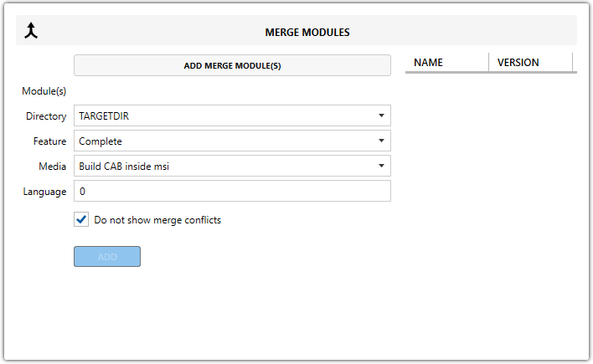Click the Language label
This screenshot has height=364, width=593.
point(44,192)
